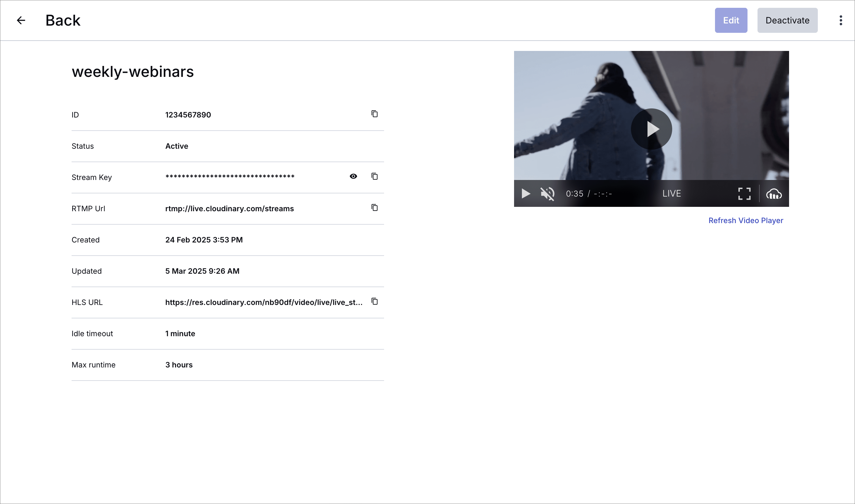Viewport: 855px width, 504px height.
Task: Click the RTMP Url label
Action: [x=88, y=208]
